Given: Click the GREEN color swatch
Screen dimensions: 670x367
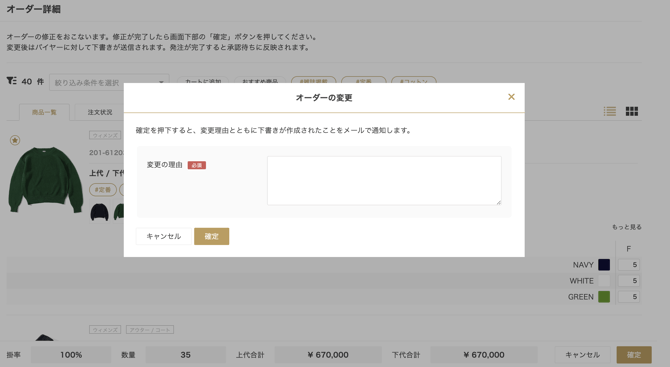Looking at the screenshot, I should point(604,297).
